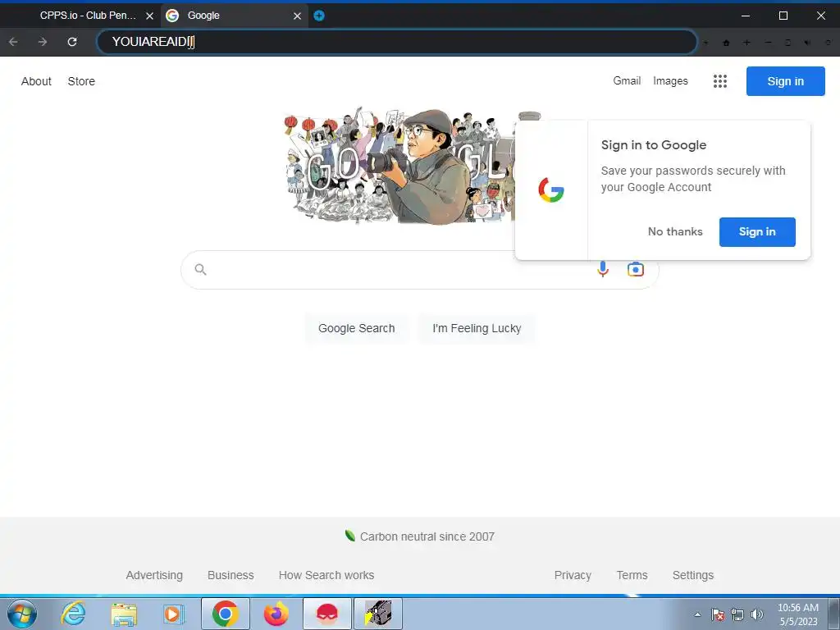Click I'm Feeling Lucky button
The height and width of the screenshot is (630, 840).
(x=477, y=328)
